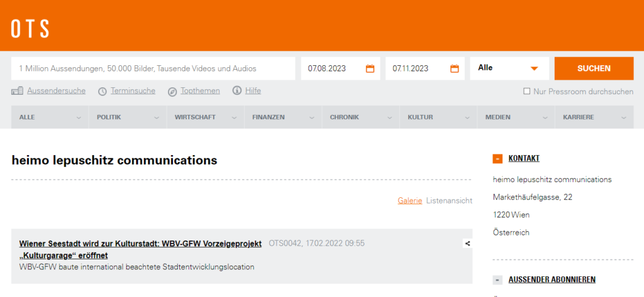Expand the KARRIERE category menu

point(594,117)
